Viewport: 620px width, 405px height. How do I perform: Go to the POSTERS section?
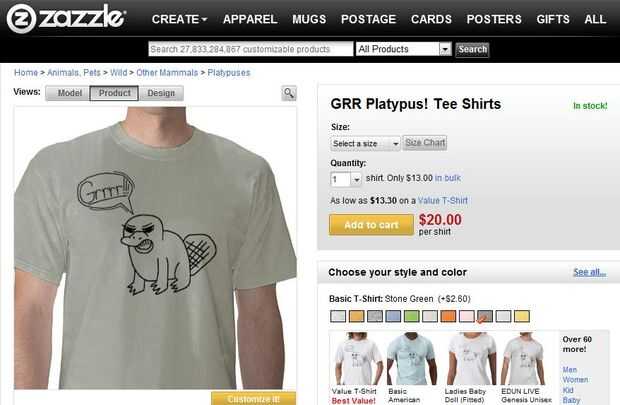point(494,19)
